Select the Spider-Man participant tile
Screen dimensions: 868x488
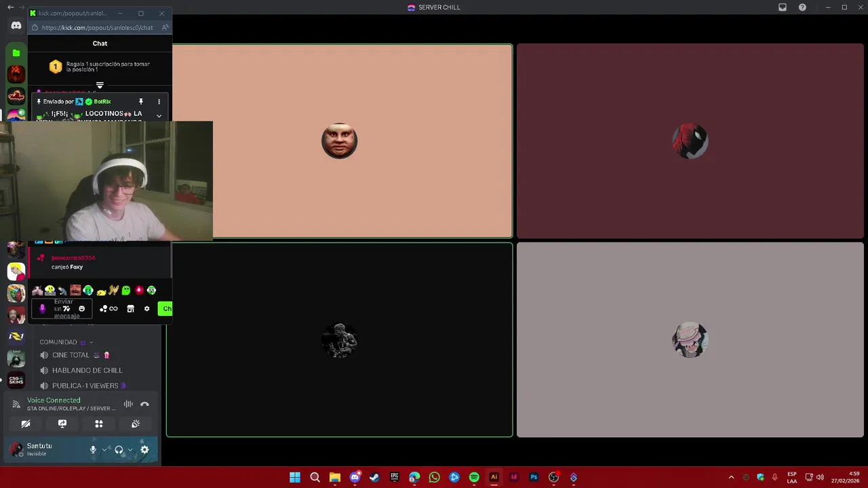pos(690,141)
